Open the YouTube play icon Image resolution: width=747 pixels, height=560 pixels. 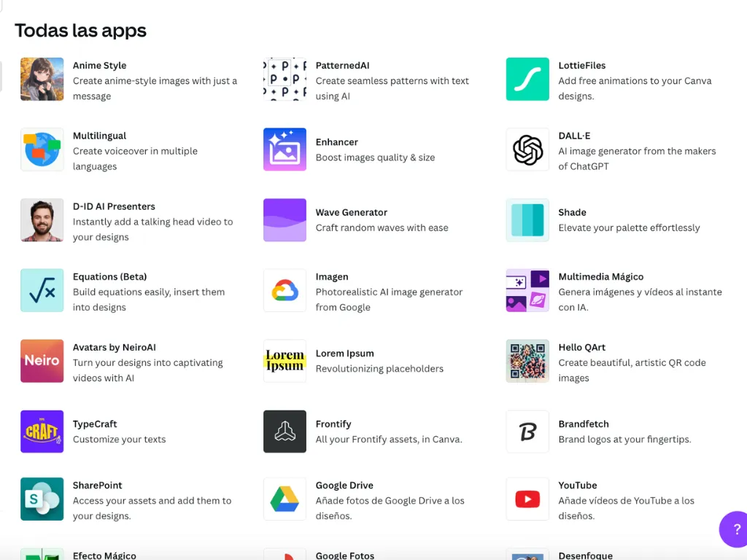(527, 499)
